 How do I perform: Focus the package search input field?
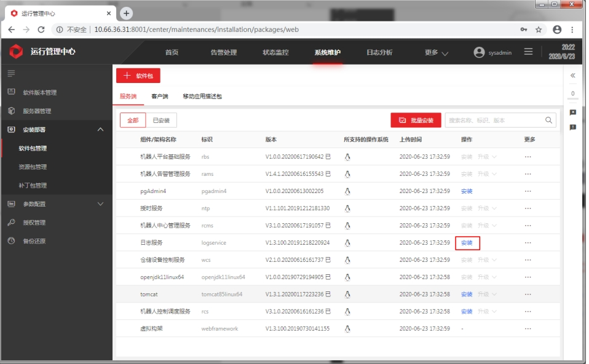493,121
